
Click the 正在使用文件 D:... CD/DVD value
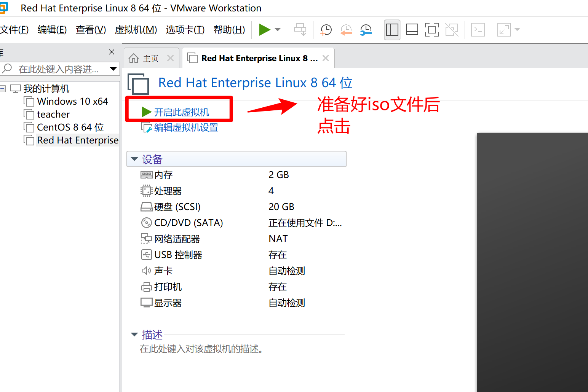pyautogui.click(x=305, y=223)
